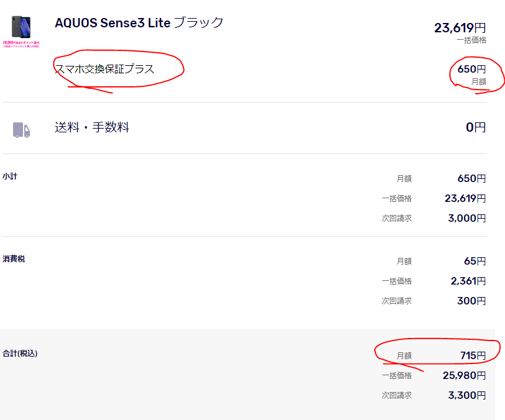Click the tax 月額 65円 amount

click(x=475, y=261)
